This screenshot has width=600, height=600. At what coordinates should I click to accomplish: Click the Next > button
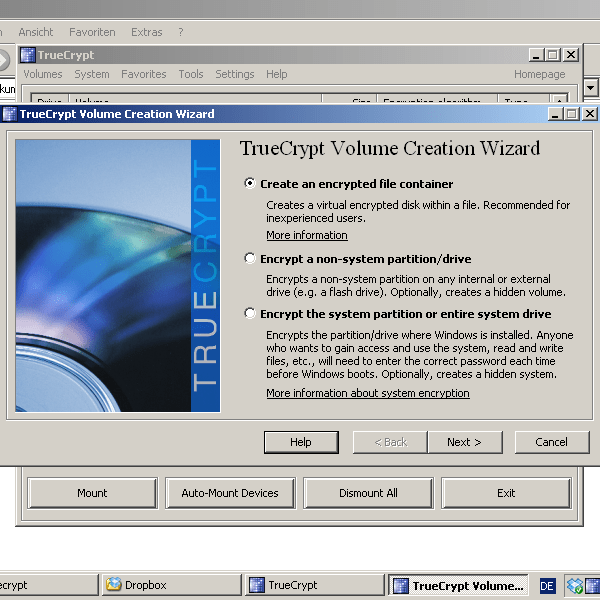click(x=465, y=442)
